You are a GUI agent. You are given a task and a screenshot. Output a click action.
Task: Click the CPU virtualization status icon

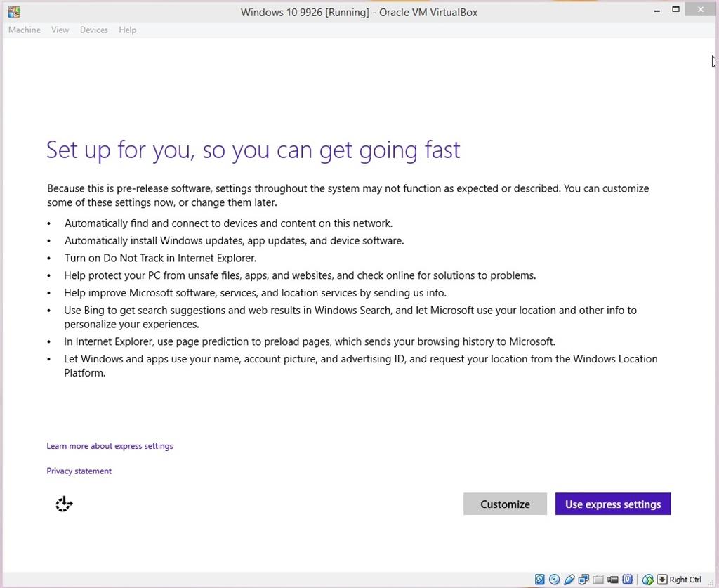pyautogui.click(x=627, y=580)
